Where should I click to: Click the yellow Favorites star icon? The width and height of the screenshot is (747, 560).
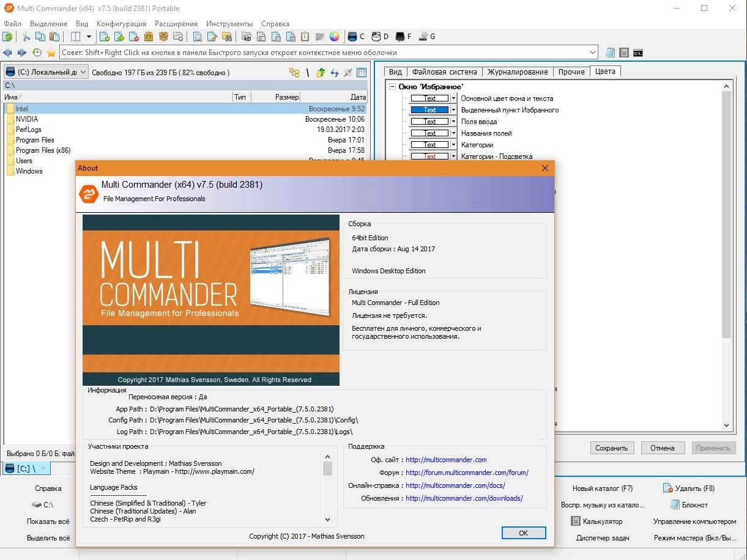coord(51,53)
